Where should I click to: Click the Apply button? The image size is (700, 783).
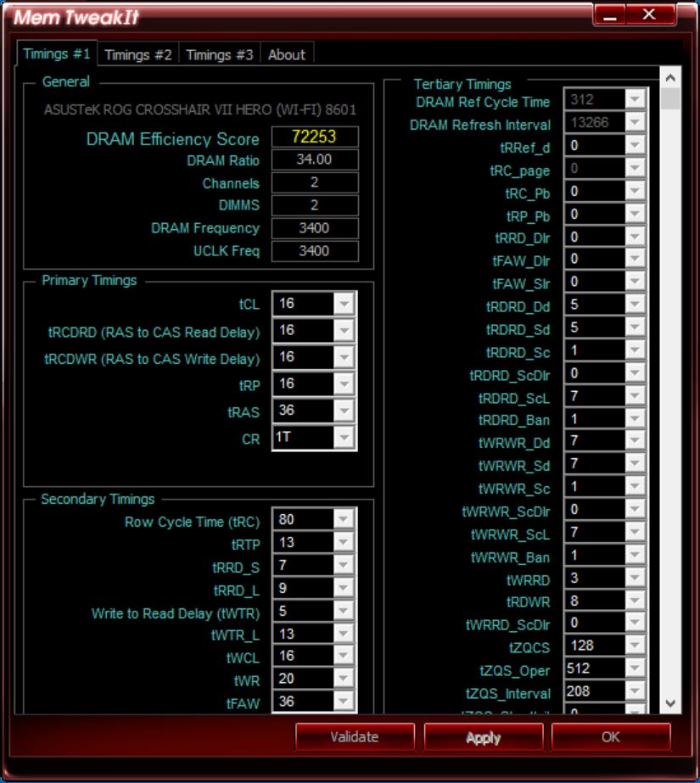484,736
